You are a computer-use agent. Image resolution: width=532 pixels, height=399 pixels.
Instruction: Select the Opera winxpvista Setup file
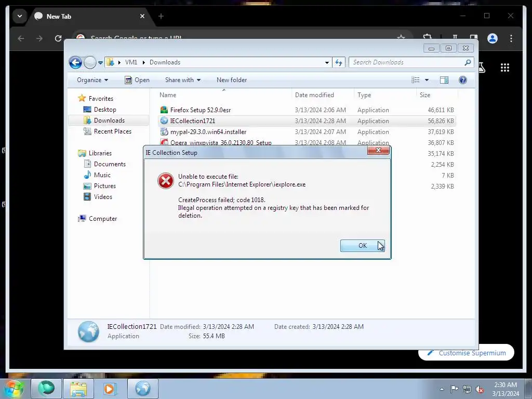[307, 142]
